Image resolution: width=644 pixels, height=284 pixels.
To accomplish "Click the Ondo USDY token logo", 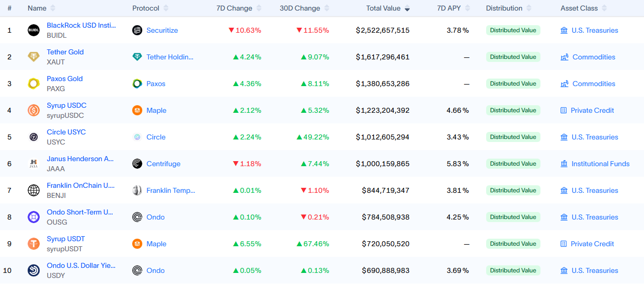I will 34,270.
